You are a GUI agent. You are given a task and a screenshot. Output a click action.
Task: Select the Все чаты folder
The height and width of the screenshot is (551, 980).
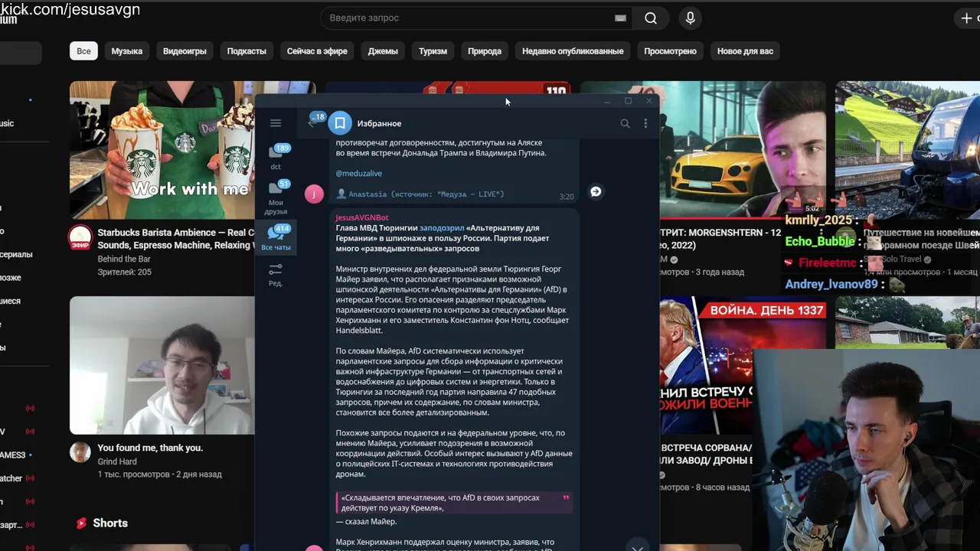(276, 239)
